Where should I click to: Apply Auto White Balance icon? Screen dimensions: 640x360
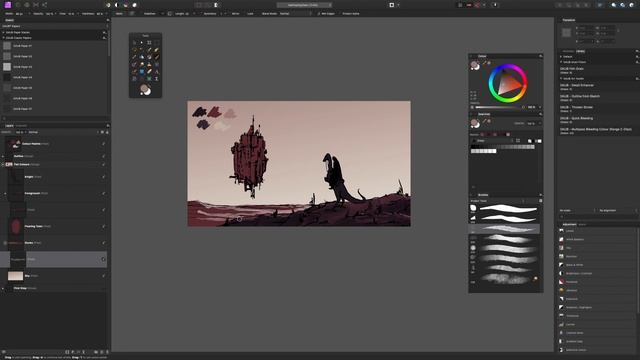click(x=134, y=5)
